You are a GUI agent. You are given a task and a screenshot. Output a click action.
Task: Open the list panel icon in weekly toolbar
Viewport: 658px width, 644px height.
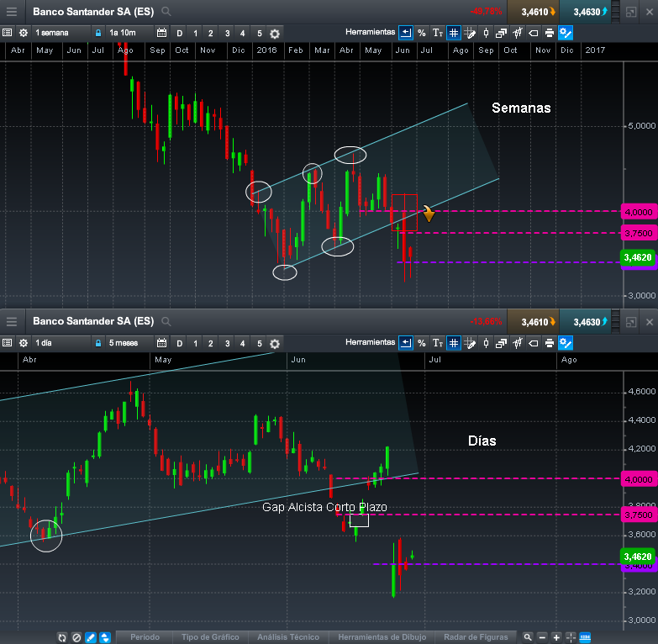point(7,33)
